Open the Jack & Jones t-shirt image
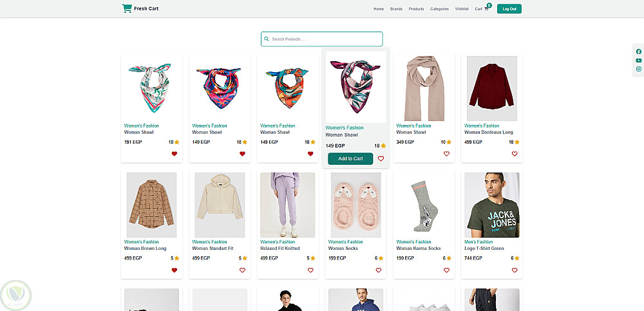Viewport: 644px width, 311px height. pyautogui.click(x=492, y=205)
